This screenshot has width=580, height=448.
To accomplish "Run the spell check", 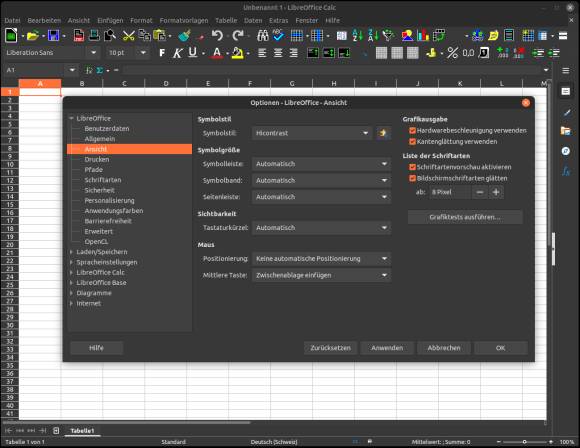I will pos(279,36).
